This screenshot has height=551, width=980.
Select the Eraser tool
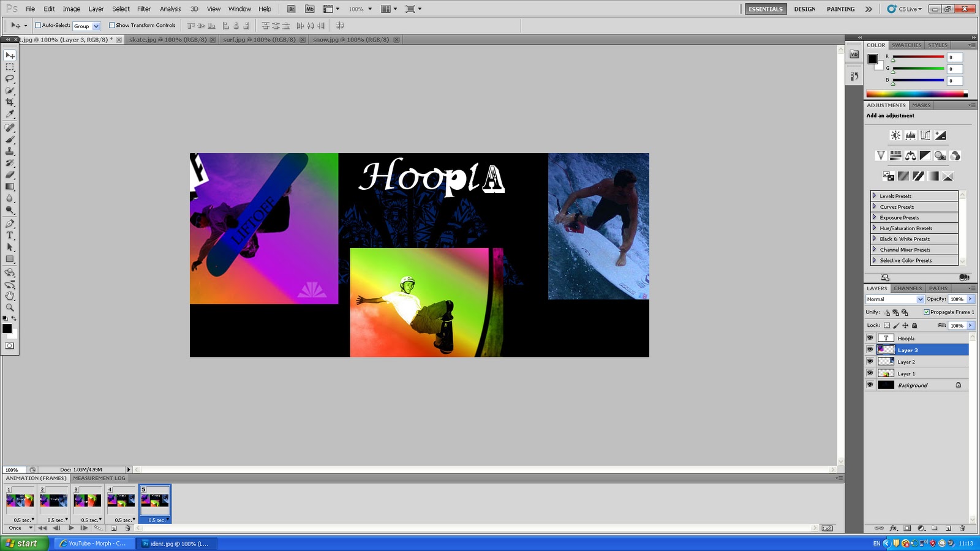tap(10, 175)
